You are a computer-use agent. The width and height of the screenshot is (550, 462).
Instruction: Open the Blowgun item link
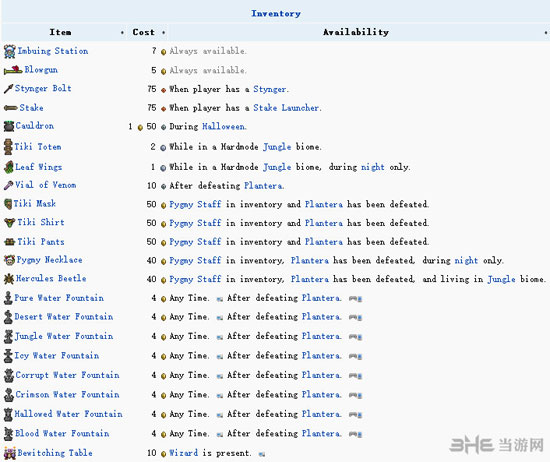(x=41, y=70)
